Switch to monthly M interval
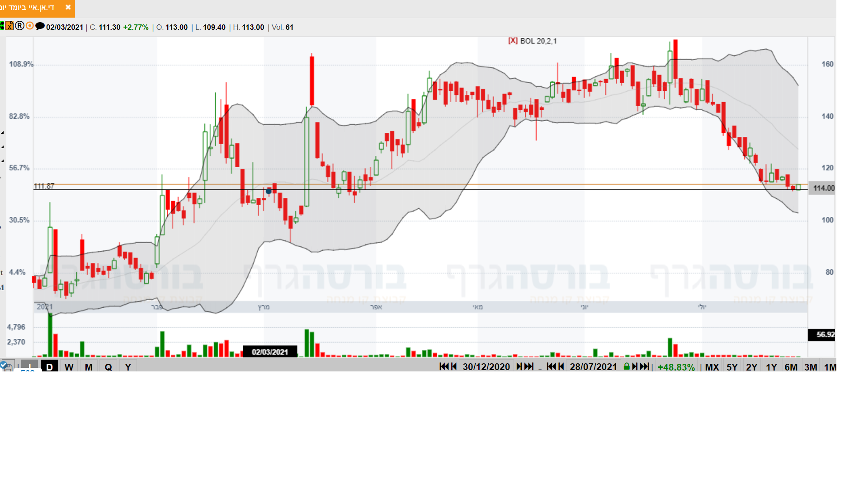This screenshot has height=488, width=868. (x=89, y=367)
